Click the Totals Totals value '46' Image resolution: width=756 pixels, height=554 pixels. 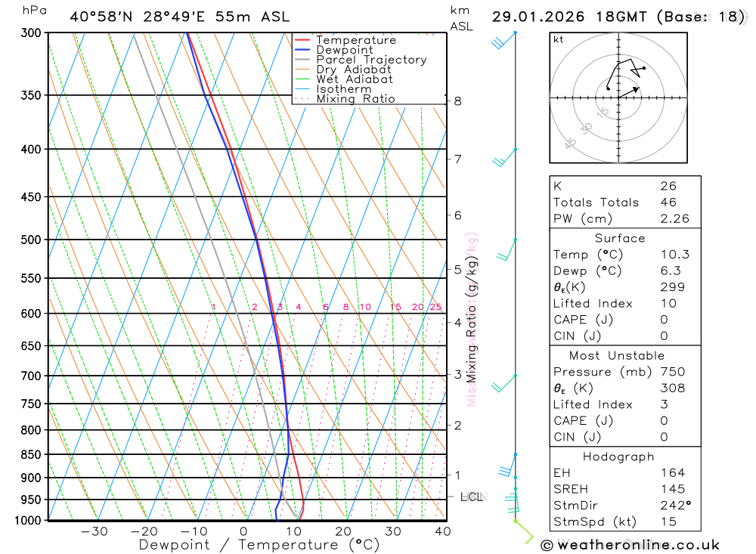click(x=668, y=203)
